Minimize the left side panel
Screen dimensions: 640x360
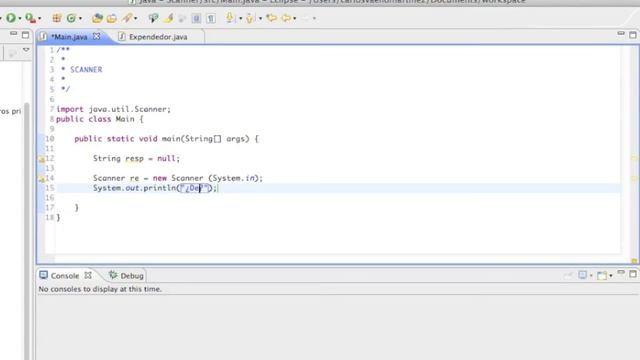pyautogui.click(x=13, y=34)
